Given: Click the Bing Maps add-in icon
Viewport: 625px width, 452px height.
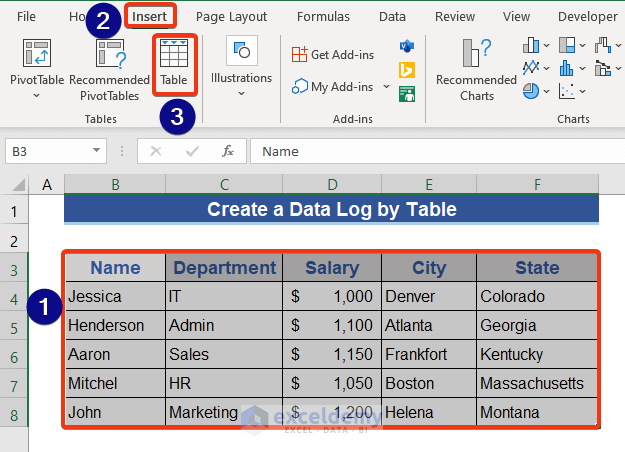Looking at the screenshot, I should point(407,70).
